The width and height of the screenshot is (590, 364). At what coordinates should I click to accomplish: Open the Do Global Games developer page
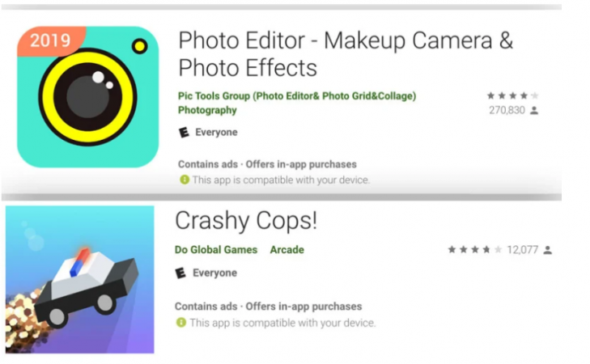click(x=216, y=250)
